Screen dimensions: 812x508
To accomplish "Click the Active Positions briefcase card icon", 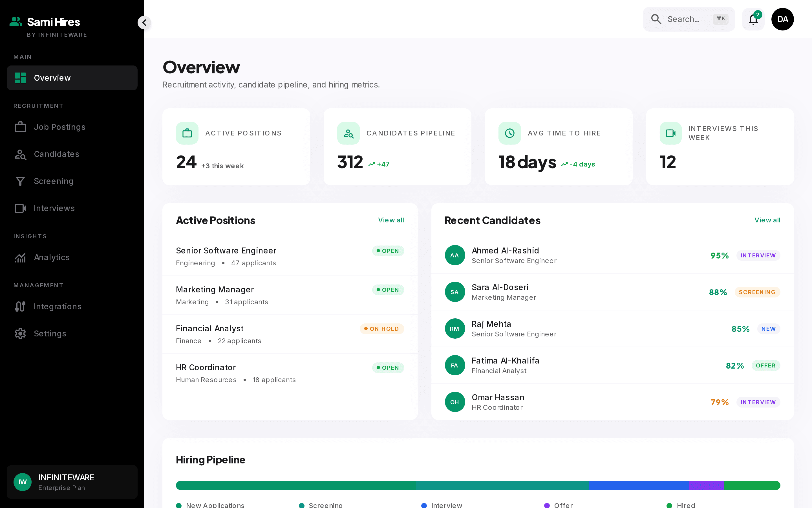I will click(187, 133).
